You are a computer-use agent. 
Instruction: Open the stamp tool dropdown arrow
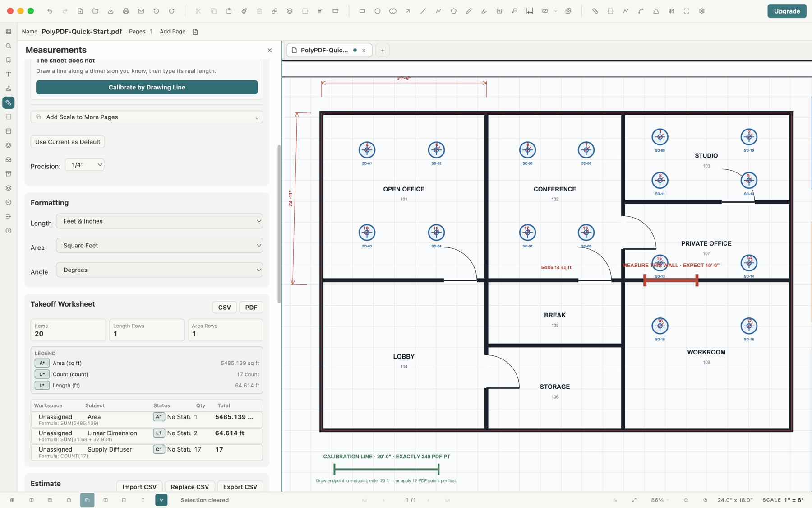coord(556,11)
